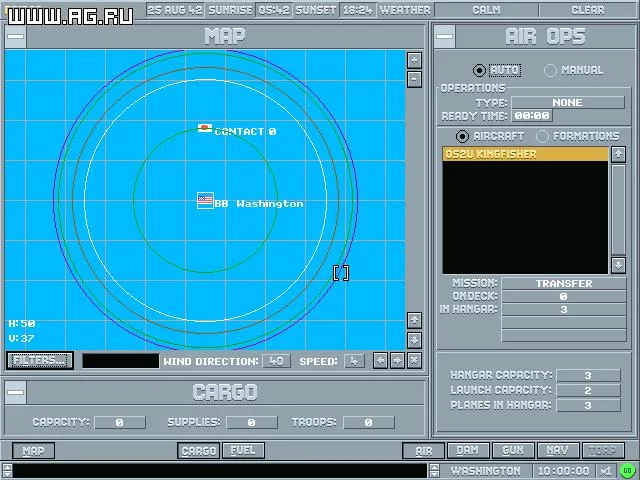The height and width of the screenshot is (480, 640).
Task: Click the READY TIME 00:00 field
Action: (532, 116)
